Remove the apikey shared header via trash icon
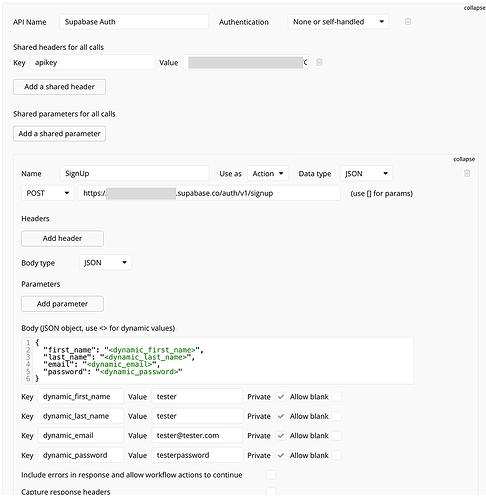Viewport: 486px width, 500px height. (319, 62)
